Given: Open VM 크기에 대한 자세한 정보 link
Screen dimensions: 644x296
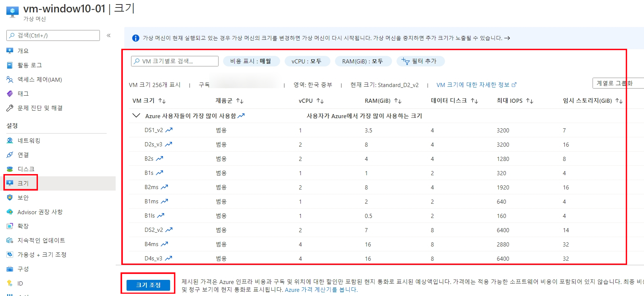Looking at the screenshot, I should click(476, 85).
